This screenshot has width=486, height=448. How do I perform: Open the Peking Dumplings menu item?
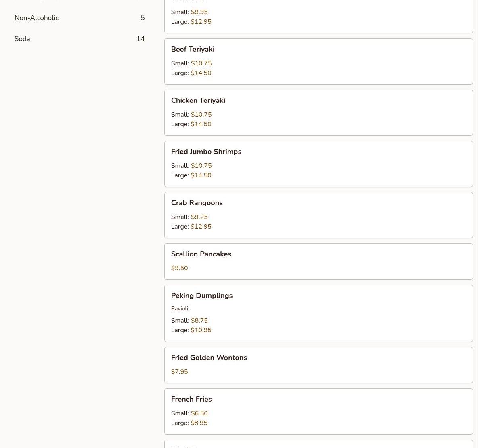click(318, 313)
